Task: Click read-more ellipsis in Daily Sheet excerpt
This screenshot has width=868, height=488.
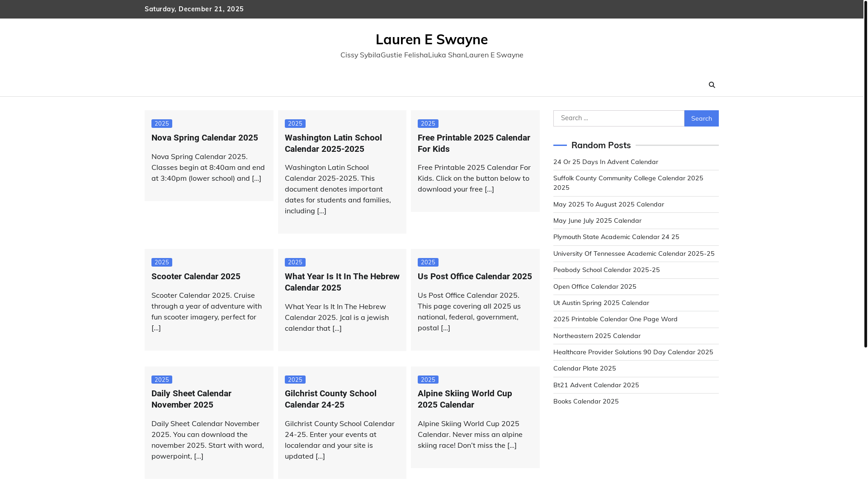Action: (x=198, y=456)
